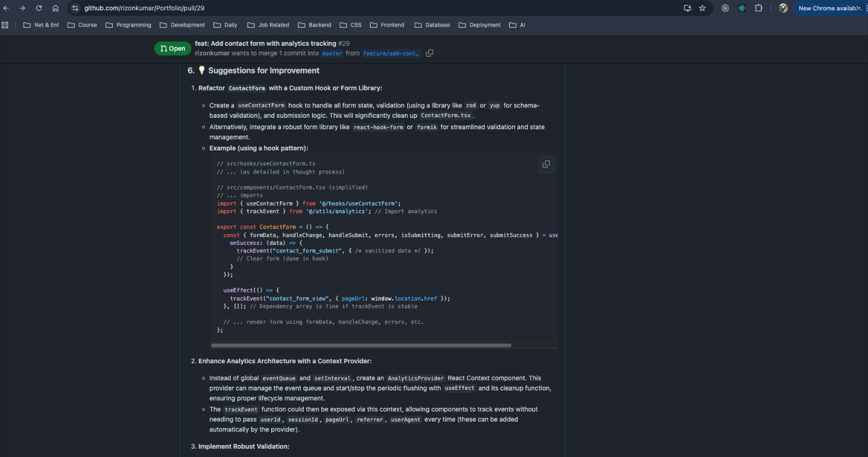
Task: Open the Backend bookmark folder
Action: pyautogui.click(x=314, y=25)
